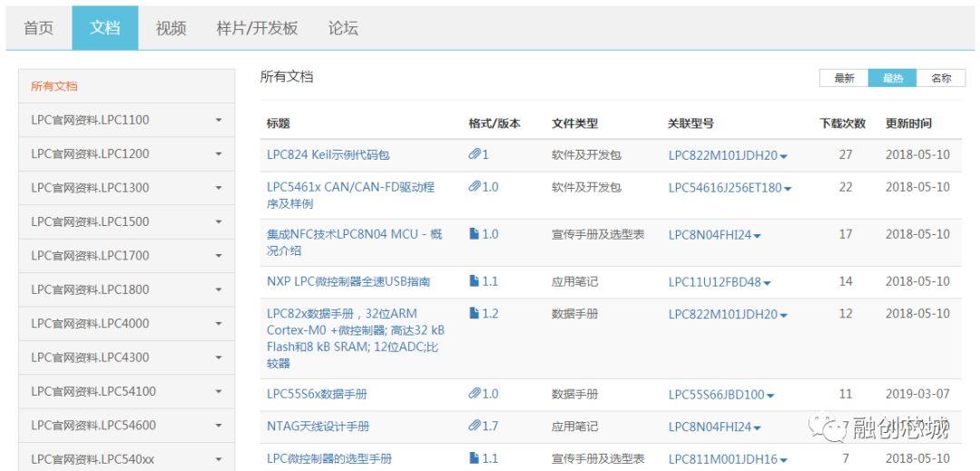Screen dimensions: 980x471
Task: Select the 文档 tab
Action: click(105, 28)
